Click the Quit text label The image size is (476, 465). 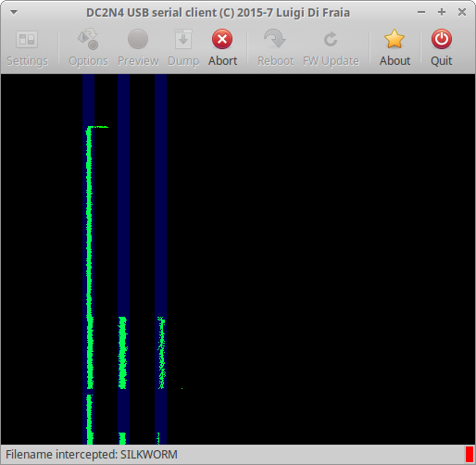[442, 61]
